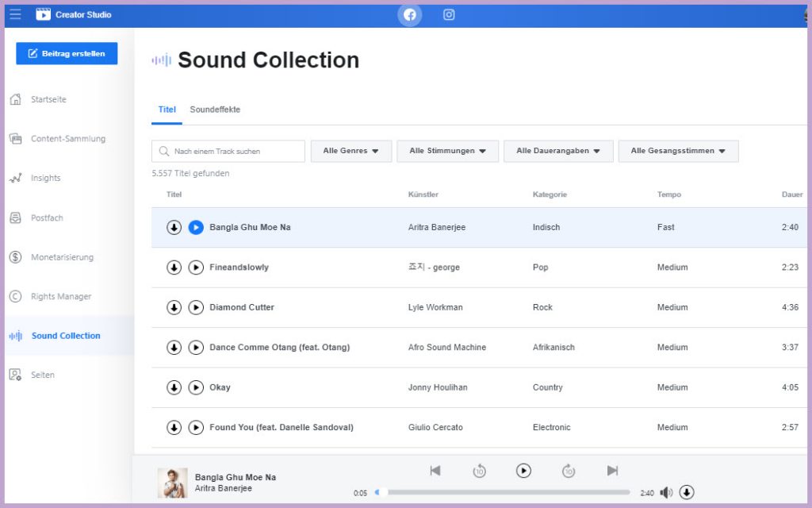
Task: Play the track Found You
Action: click(196, 427)
